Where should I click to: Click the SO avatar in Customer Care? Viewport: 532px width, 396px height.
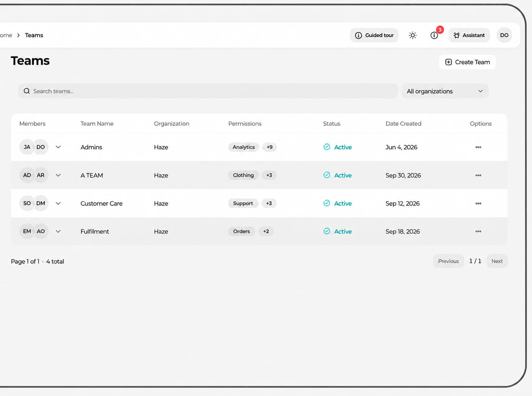(x=27, y=203)
